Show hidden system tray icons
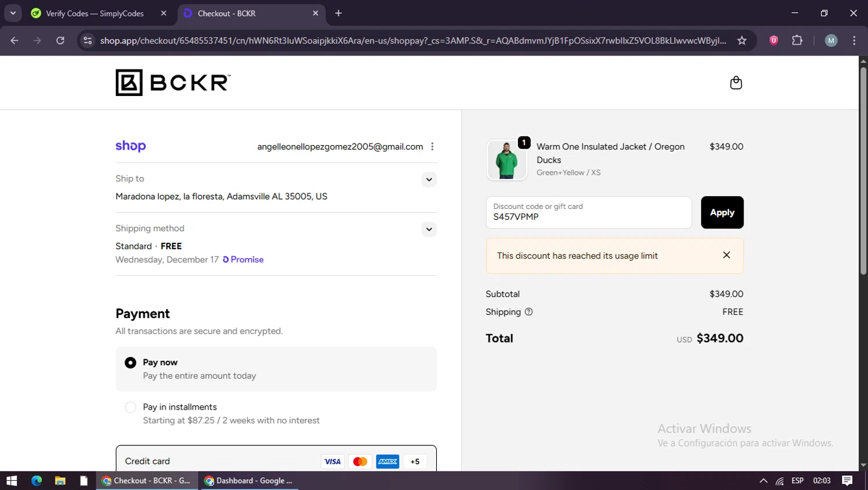868x490 pixels. coord(763,481)
